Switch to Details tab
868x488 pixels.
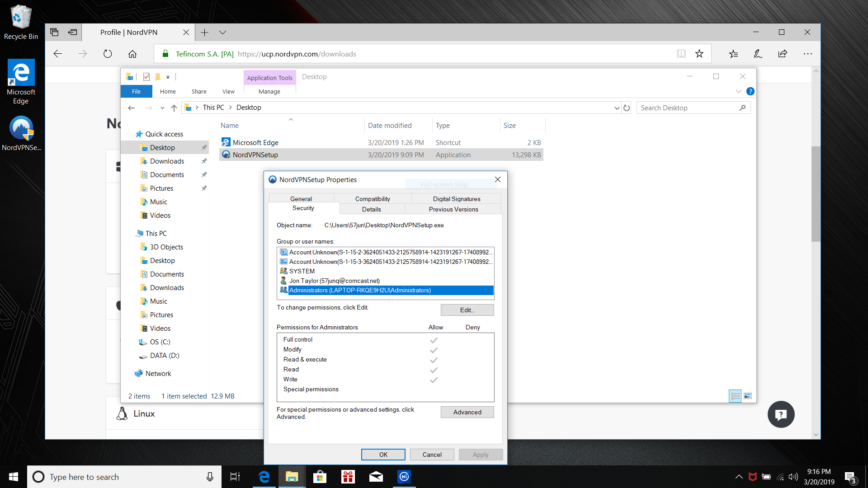372,209
